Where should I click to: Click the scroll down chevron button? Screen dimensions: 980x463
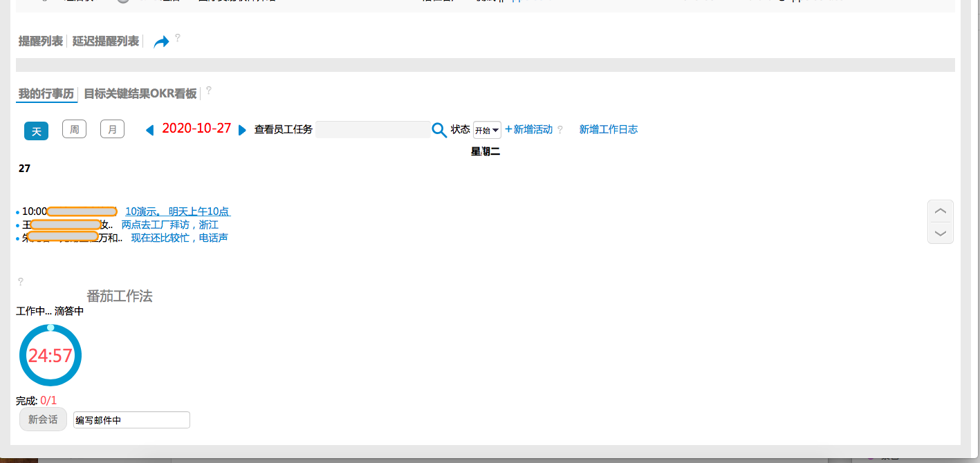(x=940, y=233)
